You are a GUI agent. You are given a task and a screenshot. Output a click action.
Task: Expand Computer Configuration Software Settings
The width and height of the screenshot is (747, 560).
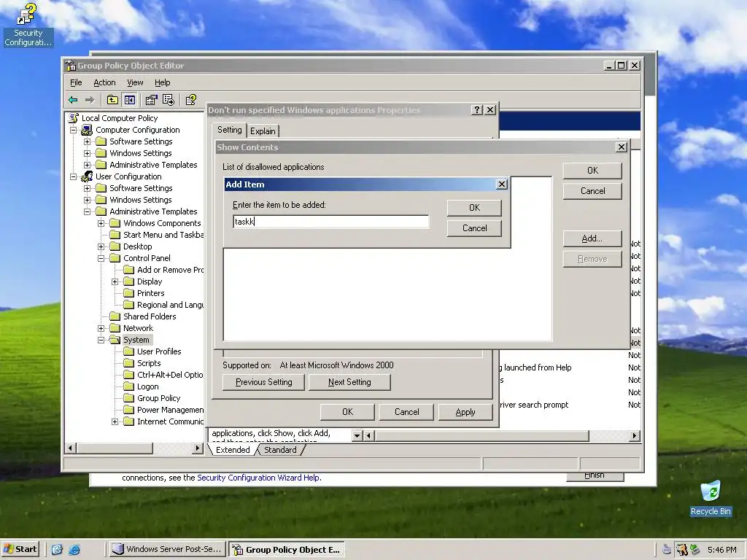pos(88,141)
